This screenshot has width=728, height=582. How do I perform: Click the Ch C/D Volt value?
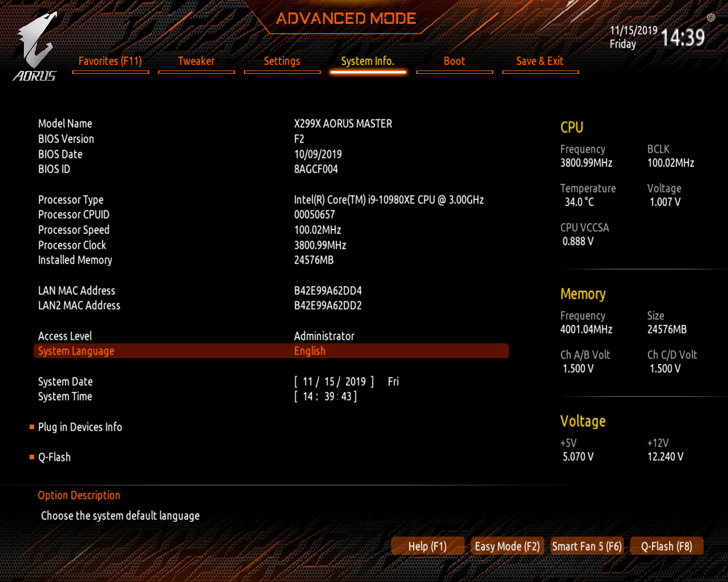[x=665, y=368]
